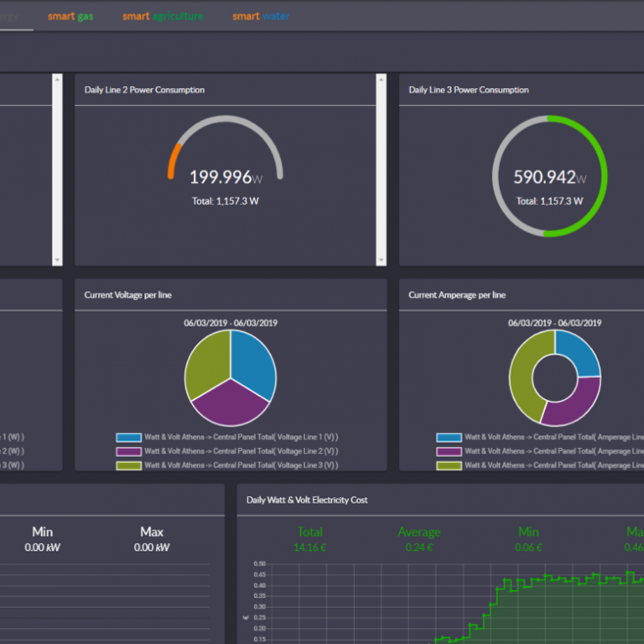Click the Voltage Line 1 legend label
Screen dimensions: 644x644
[x=241, y=438]
